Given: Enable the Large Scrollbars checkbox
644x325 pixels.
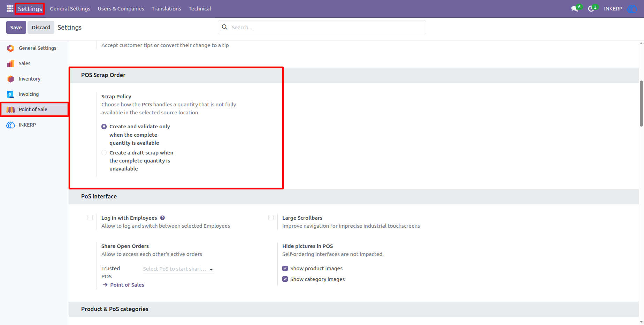Looking at the screenshot, I should click(x=271, y=218).
